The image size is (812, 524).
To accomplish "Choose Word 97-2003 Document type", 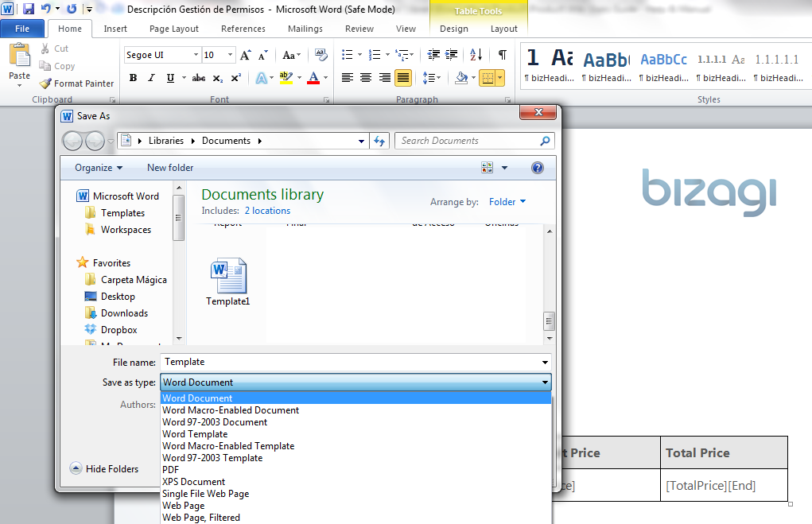I will click(x=355, y=422).
